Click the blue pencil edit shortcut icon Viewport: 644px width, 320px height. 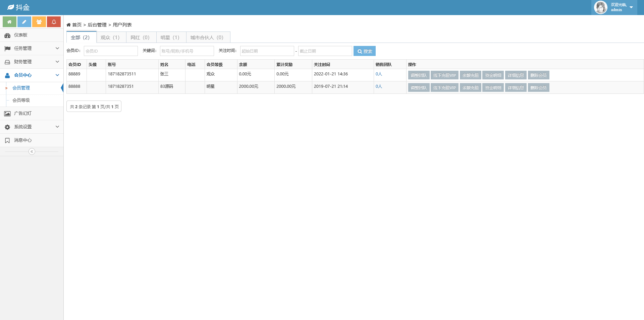(x=24, y=22)
